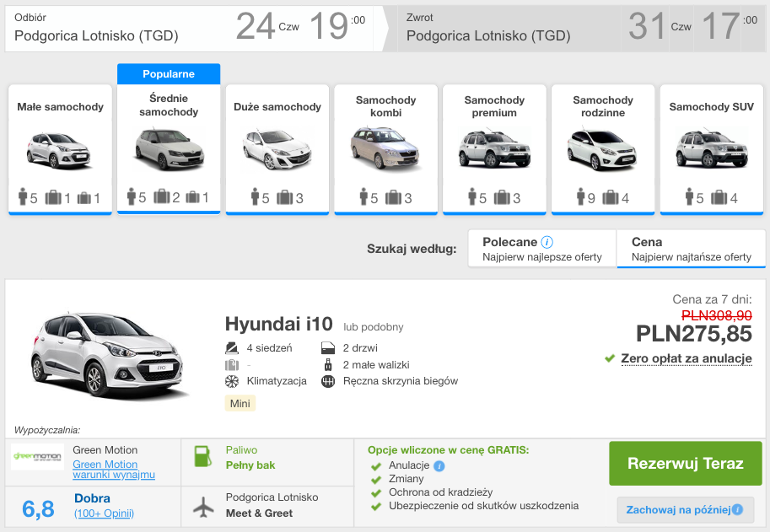Viewport: 770px width, 532px height.
Task: Open info icon next to Polecane
Action: [x=547, y=242]
